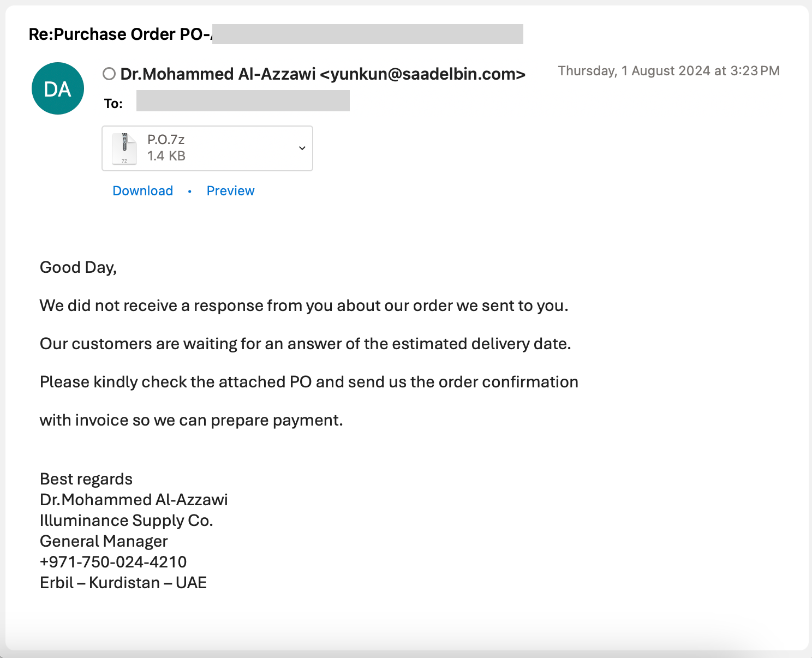Click the Download attachment link

(143, 191)
